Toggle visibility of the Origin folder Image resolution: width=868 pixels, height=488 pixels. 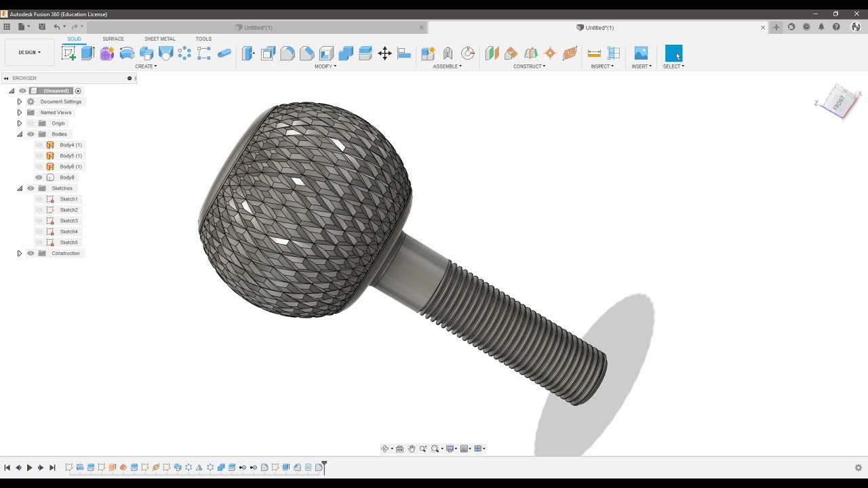point(31,123)
